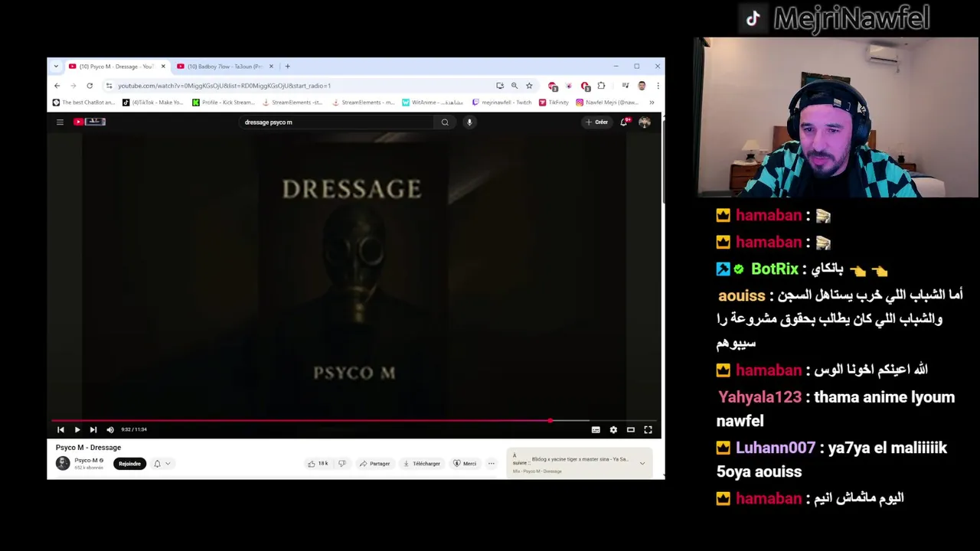The height and width of the screenshot is (551, 980).
Task: Play the paused video
Action: pos(77,430)
